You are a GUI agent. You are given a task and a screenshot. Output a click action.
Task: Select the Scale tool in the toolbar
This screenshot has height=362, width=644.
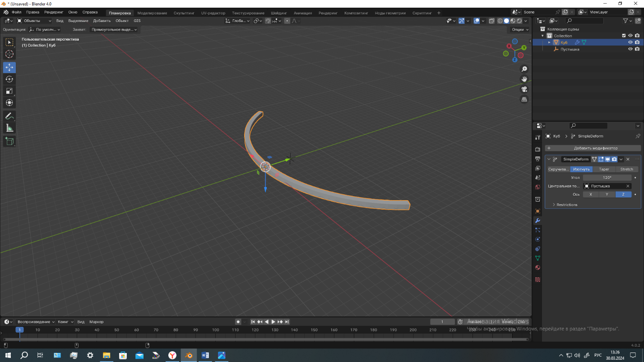point(9,91)
